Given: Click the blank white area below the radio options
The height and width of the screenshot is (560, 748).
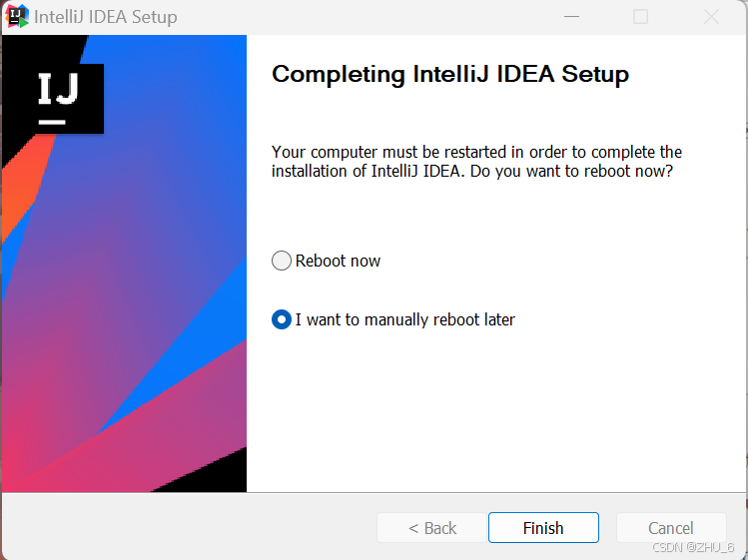Looking at the screenshot, I should [x=489, y=419].
